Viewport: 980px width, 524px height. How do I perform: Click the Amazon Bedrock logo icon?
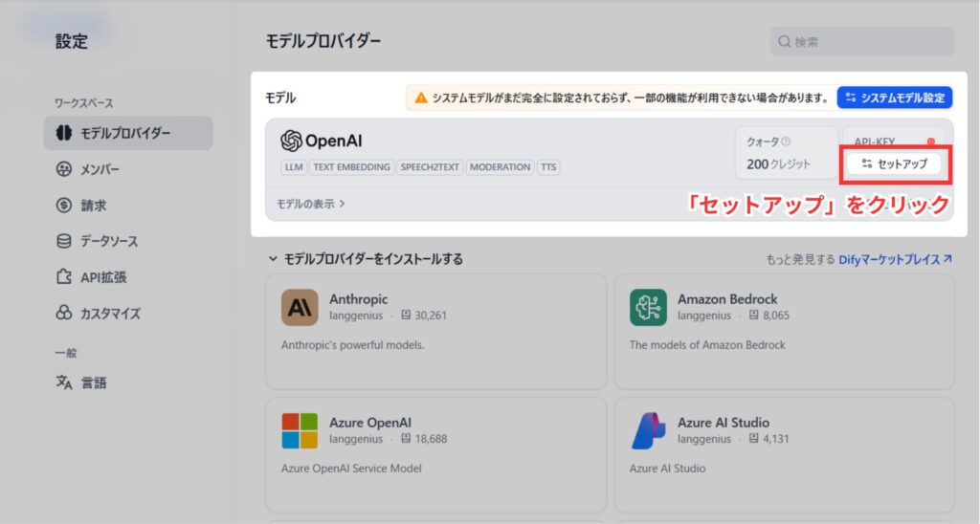coord(648,307)
